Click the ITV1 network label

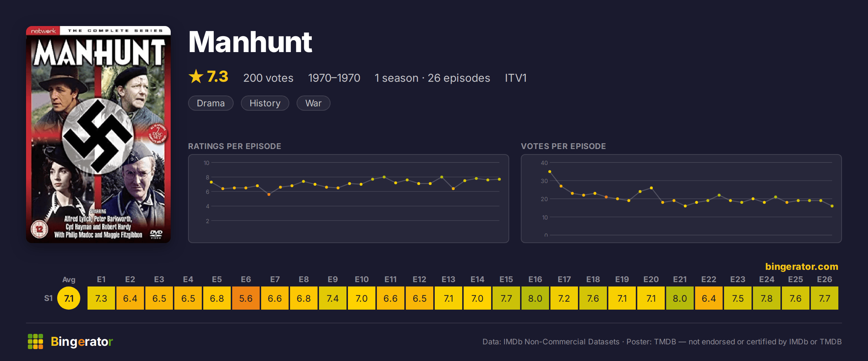coord(516,78)
